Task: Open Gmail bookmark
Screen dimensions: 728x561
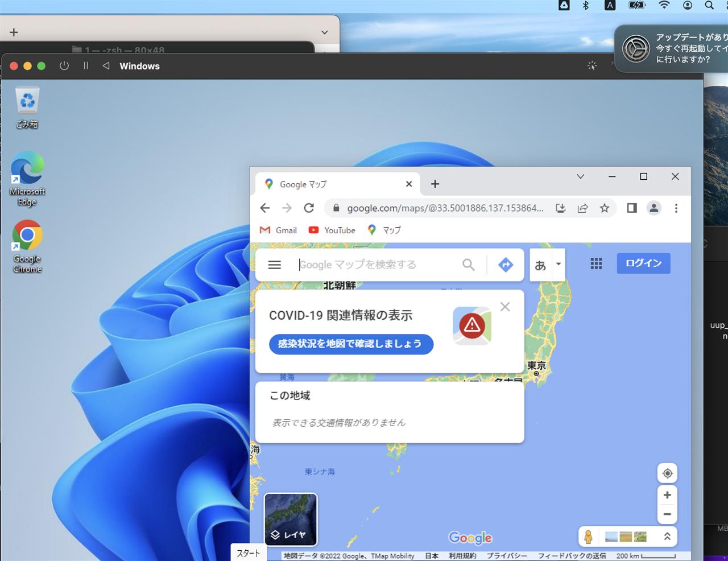Action: [x=279, y=230]
